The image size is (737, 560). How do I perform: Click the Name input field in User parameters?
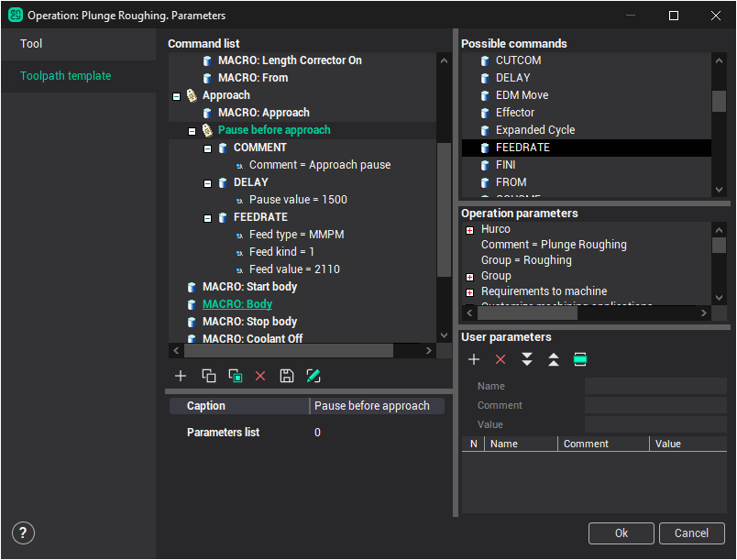tap(654, 387)
